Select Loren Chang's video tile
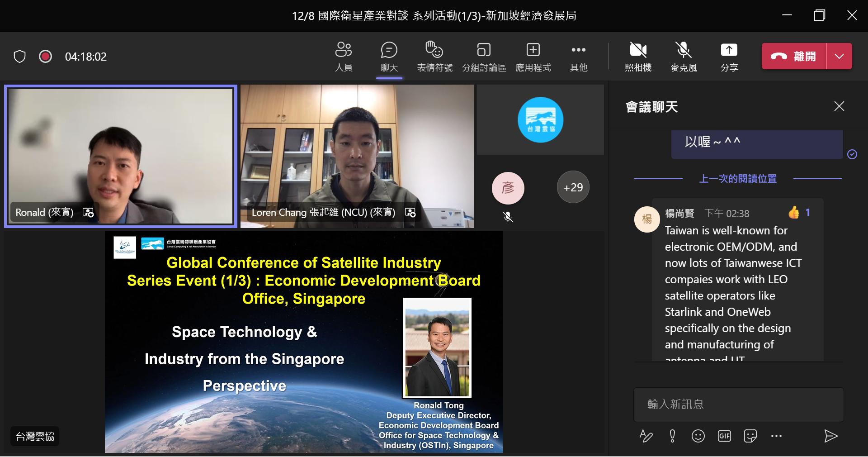Image resolution: width=868 pixels, height=457 pixels. click(357, 156)
